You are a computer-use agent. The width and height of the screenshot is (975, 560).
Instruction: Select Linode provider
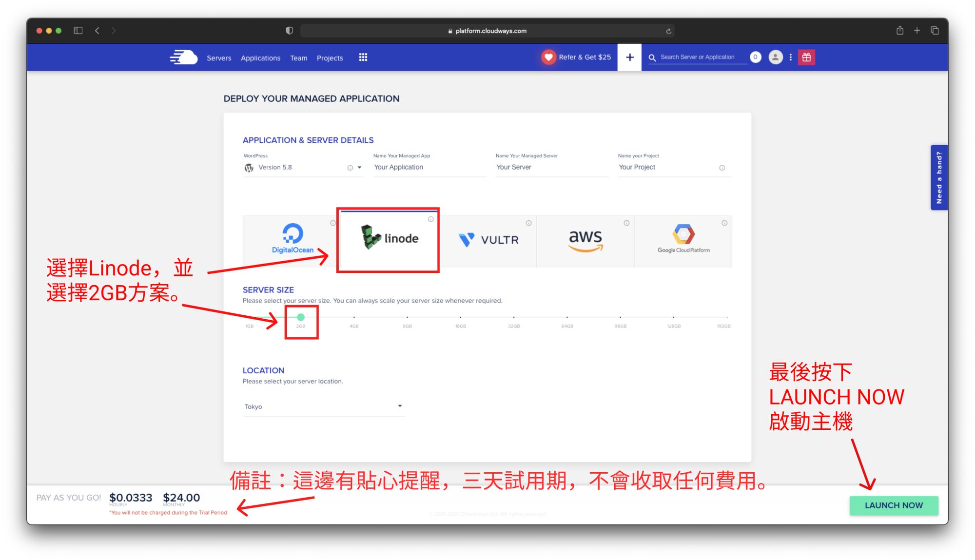click(389, 239)
